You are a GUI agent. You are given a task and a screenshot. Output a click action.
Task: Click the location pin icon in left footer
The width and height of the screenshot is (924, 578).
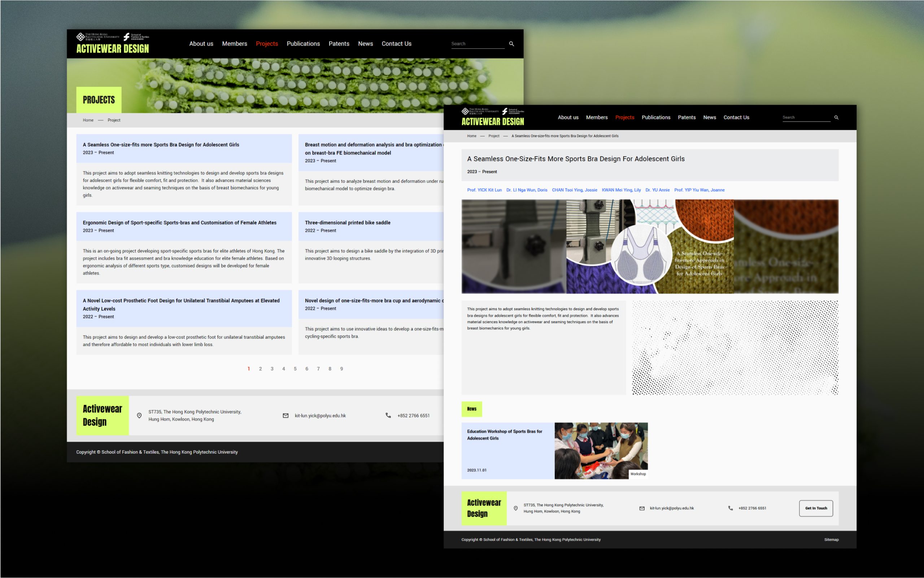coord(139,416)
